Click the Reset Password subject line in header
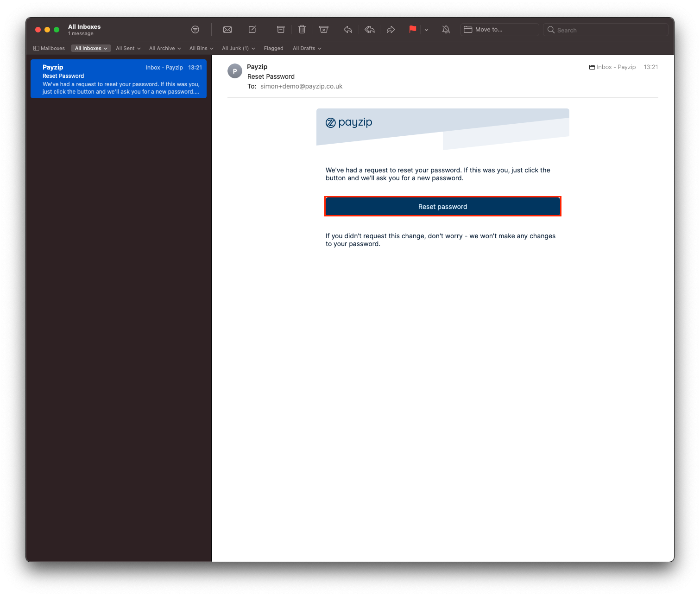Viewport: 700px width, 596px height. click(x=271, y=76)
